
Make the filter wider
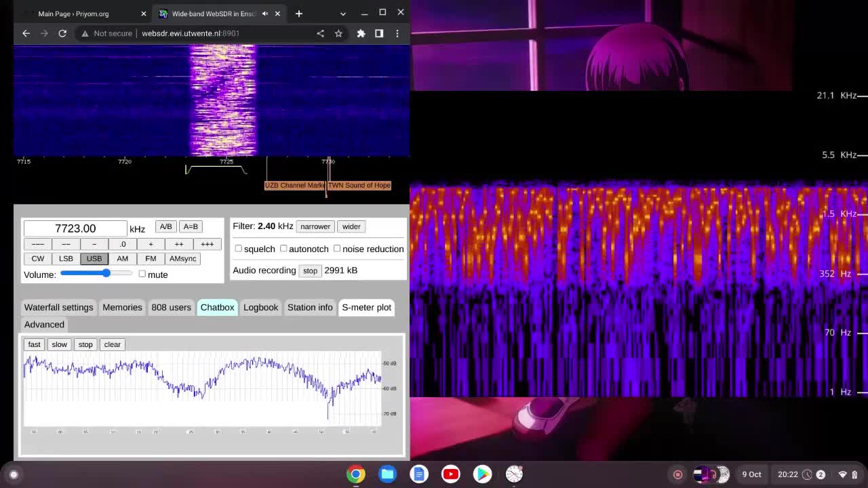(351, 226)
